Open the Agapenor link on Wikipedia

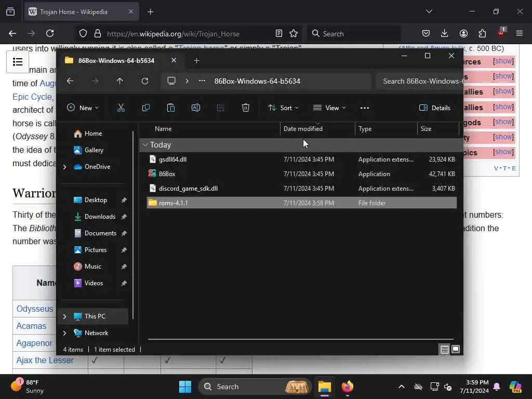(35, 343)
